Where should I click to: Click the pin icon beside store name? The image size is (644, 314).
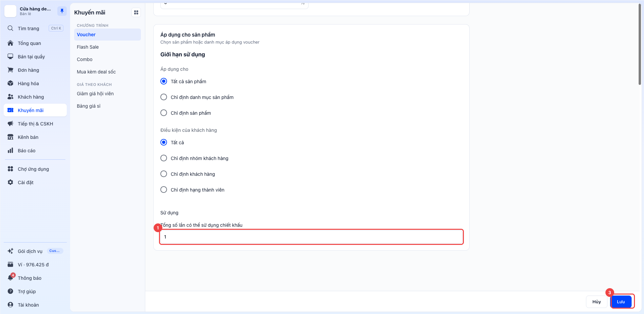pyautogui.click(x=62, y=11)
